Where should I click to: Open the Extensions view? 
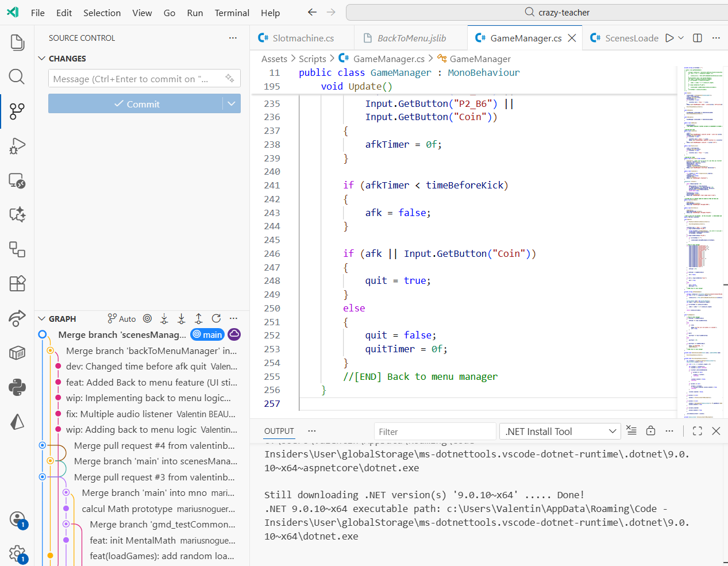click(17, 283)
